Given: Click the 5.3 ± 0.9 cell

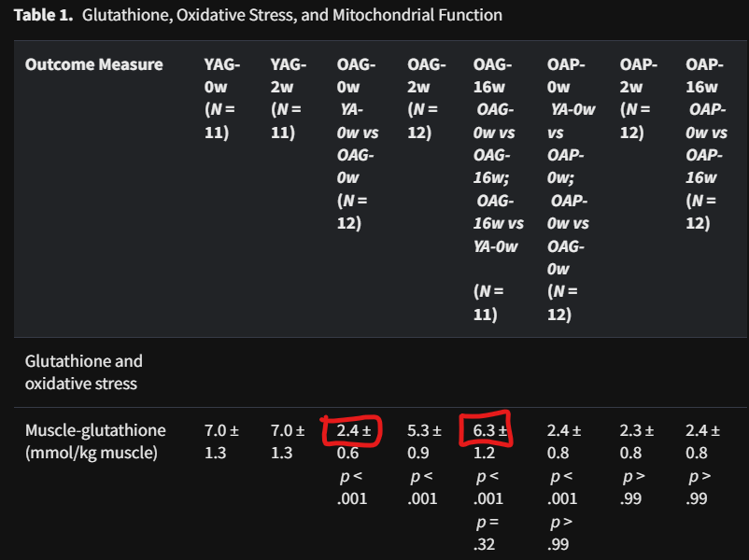Looking at the screenshot, I should [424, 441].
